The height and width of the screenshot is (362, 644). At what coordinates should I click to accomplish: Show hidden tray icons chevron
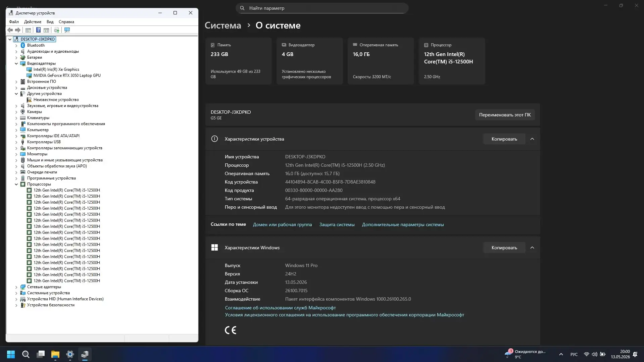coord(561,354)
